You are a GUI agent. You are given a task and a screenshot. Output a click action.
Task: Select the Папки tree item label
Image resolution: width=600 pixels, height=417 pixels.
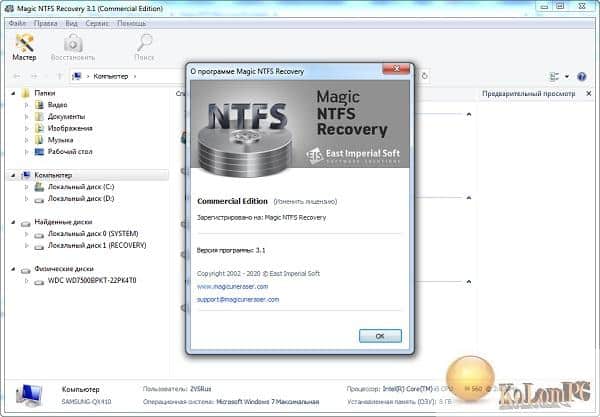point(45,93)
